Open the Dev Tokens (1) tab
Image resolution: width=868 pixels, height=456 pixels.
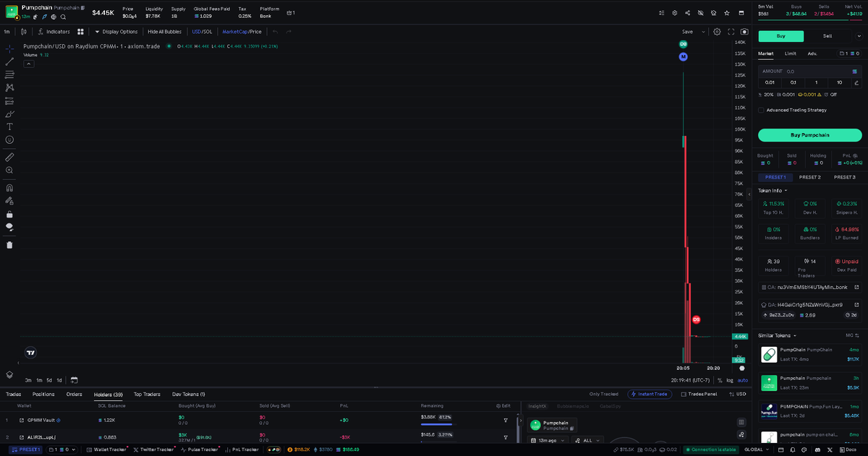pyautogui.click(x=188, y=394)
